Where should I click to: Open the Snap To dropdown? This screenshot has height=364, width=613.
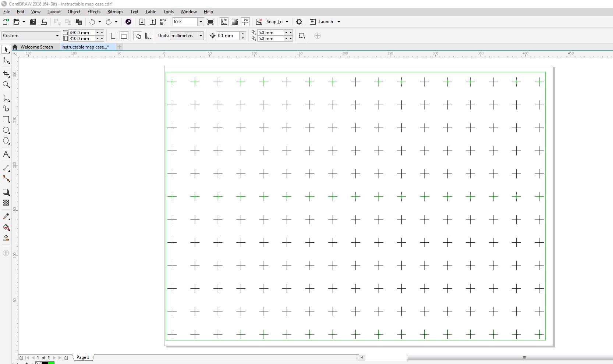[277, 22]
